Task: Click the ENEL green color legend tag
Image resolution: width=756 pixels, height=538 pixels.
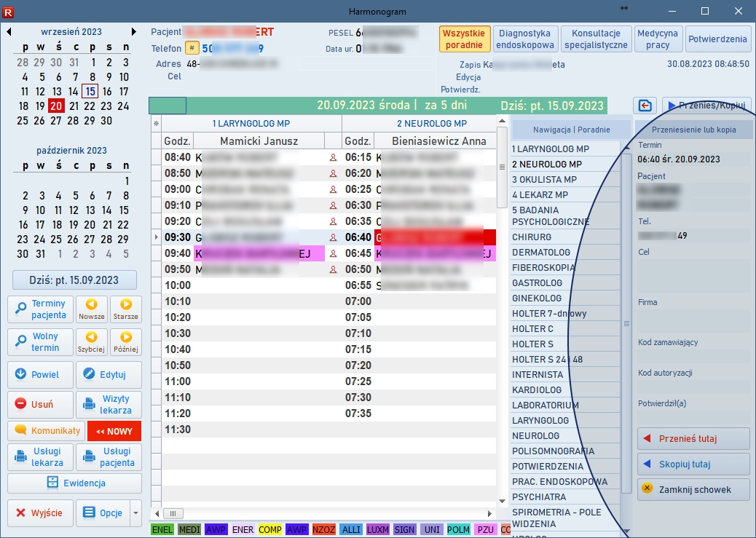Action: pyautogui.click(x=162, y=530)
